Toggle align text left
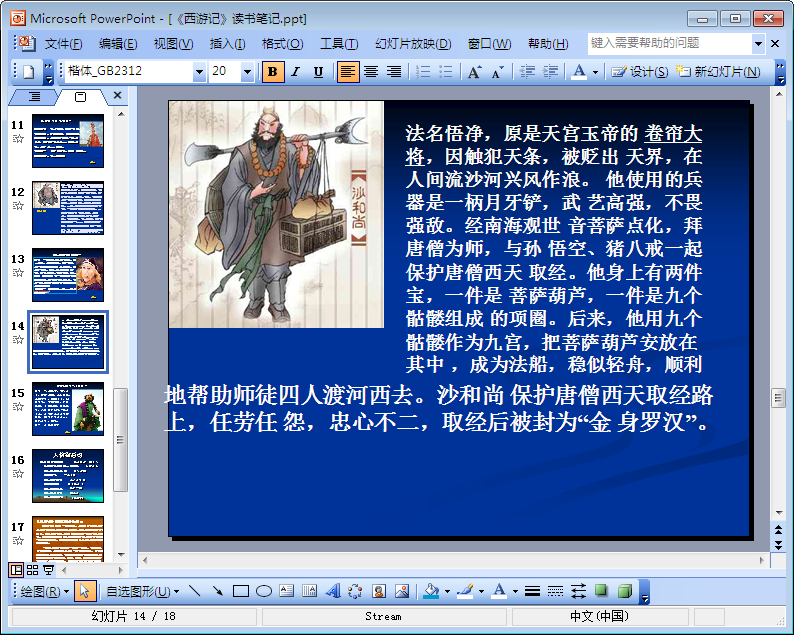 click(x=348, y=72)
